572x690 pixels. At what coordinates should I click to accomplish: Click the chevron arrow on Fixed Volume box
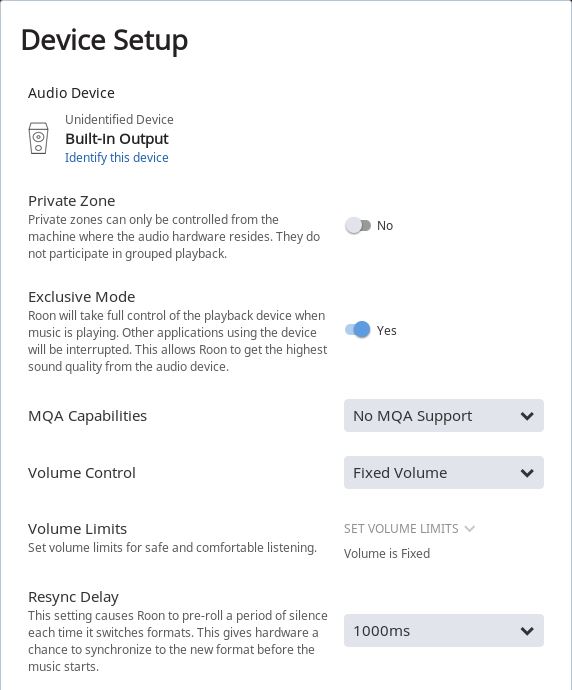coord(527,473)
